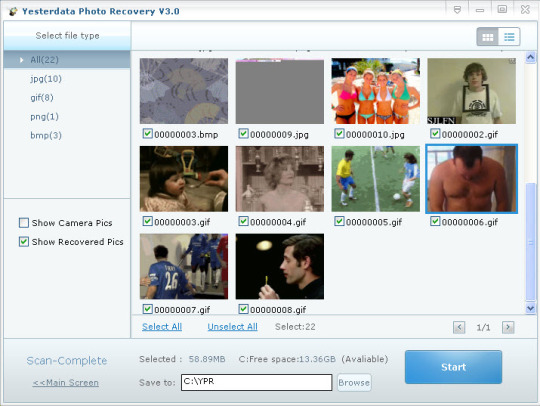
Task: Click the 00000010.jpg file name
Action: point(375,135)
